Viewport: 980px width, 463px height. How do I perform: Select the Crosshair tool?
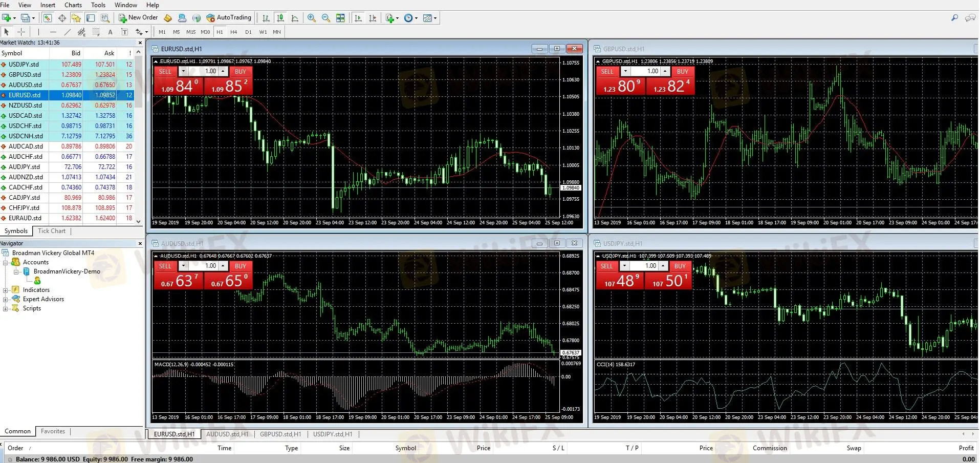coord(21,32)
